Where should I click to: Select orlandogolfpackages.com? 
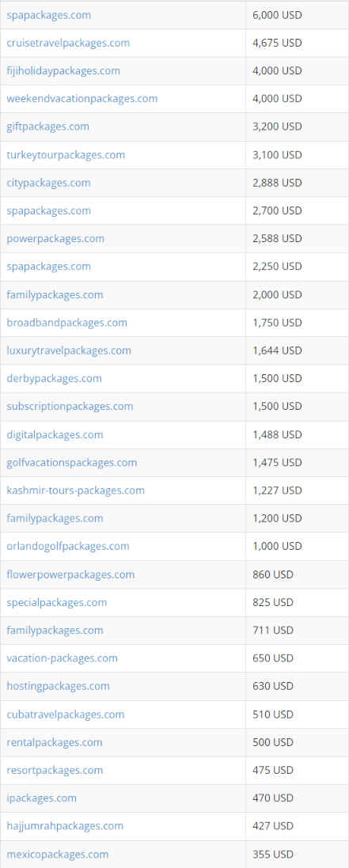[67, 547]
